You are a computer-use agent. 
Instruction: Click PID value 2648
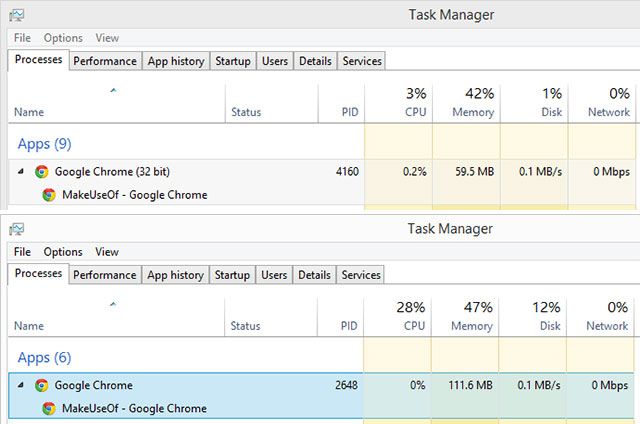[x=347, y=385]
